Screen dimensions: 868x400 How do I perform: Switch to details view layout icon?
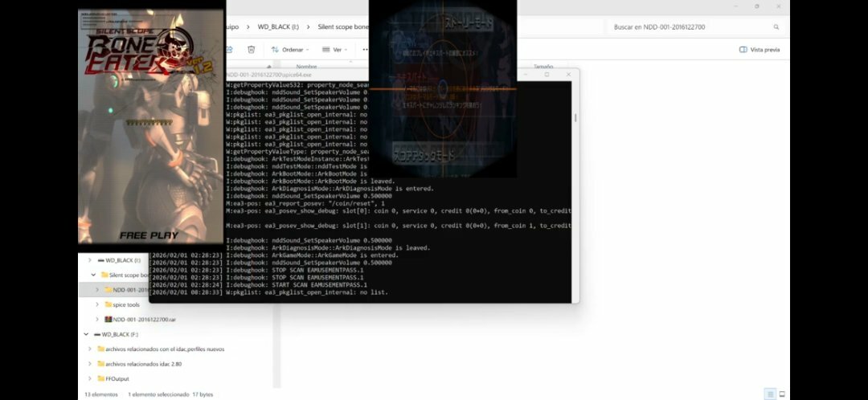click(x=770, y=394)
